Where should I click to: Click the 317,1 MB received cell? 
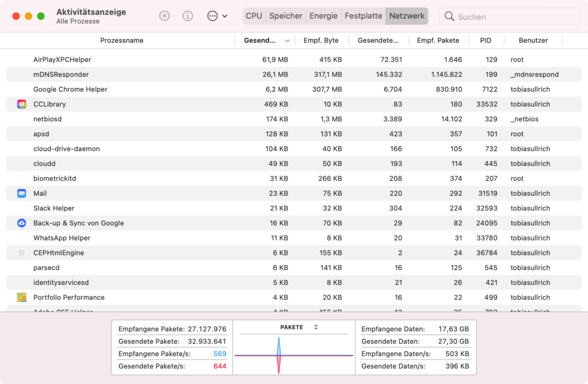[x=328, y=75]
